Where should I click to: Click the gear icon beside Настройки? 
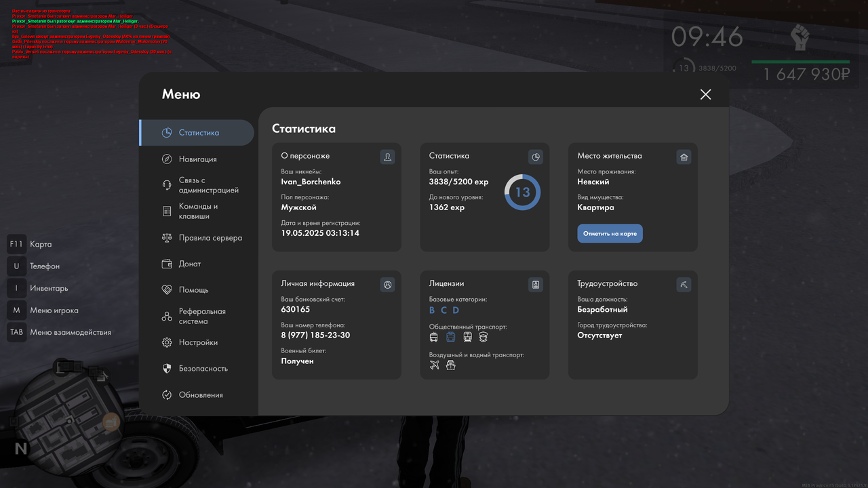pyautogui.click(x=167, y=343)
